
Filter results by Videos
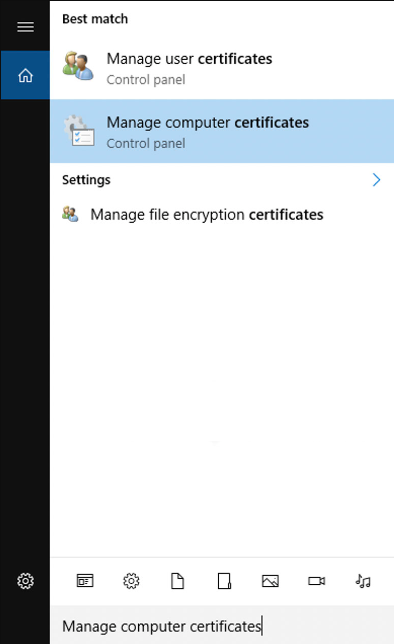coord(317,581)
